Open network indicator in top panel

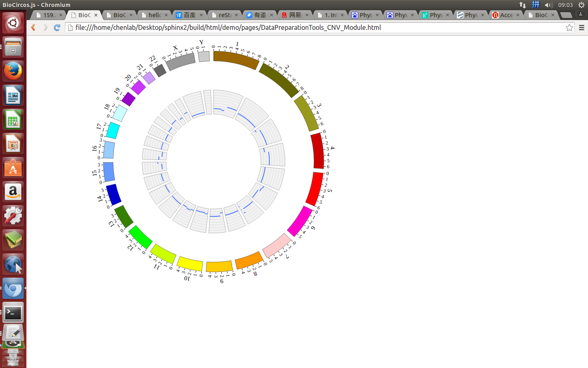(523, 5)
